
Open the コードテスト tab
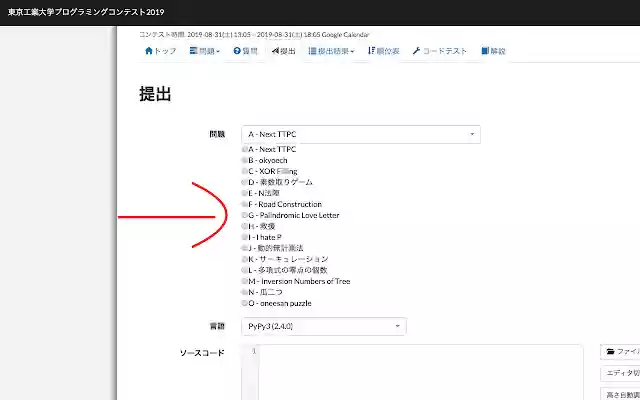pos(439,51)
